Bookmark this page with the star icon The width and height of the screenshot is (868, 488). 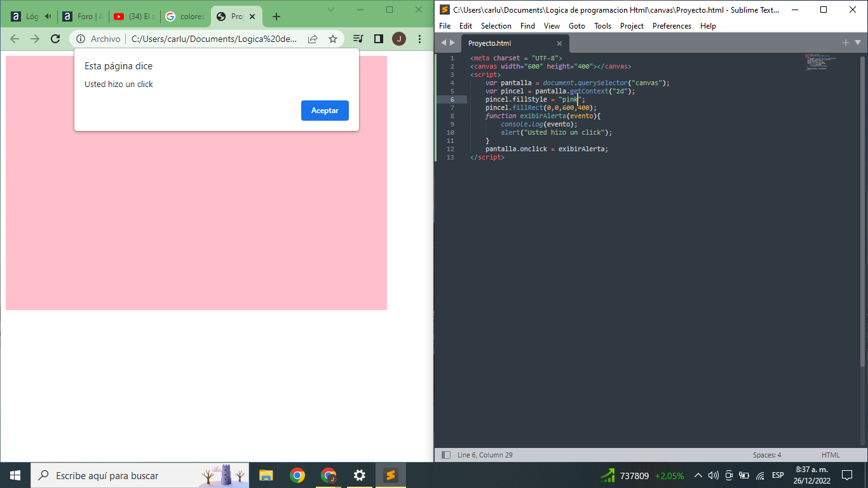tap(333, 39)
